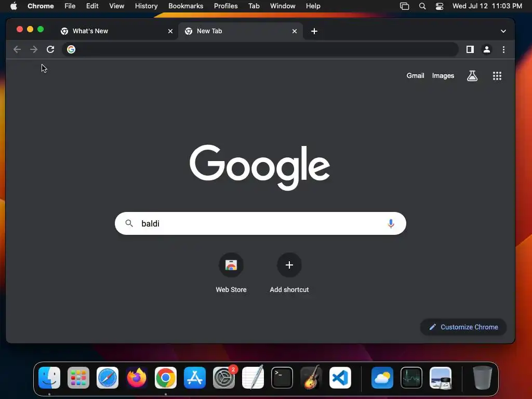Open Finder from the Dock
This screenshot has height=399, width=532.
click(49, 378)
